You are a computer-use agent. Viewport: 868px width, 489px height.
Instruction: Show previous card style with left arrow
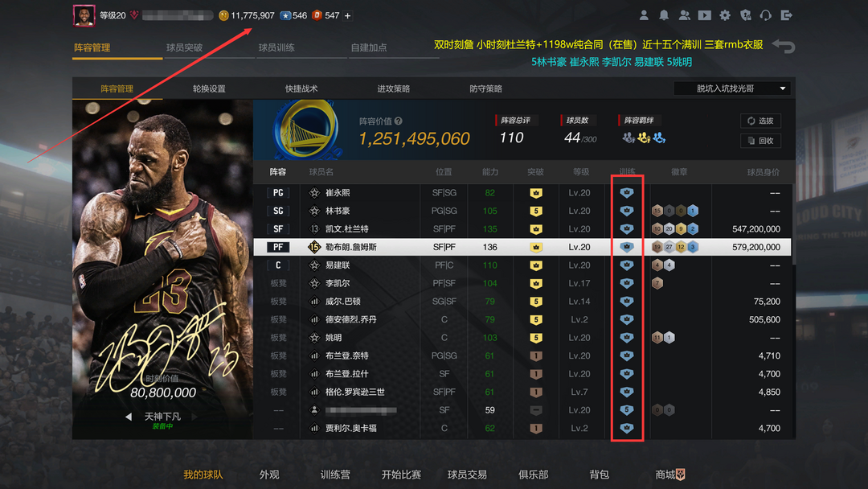pyautogui.click(x=129, y=417)
